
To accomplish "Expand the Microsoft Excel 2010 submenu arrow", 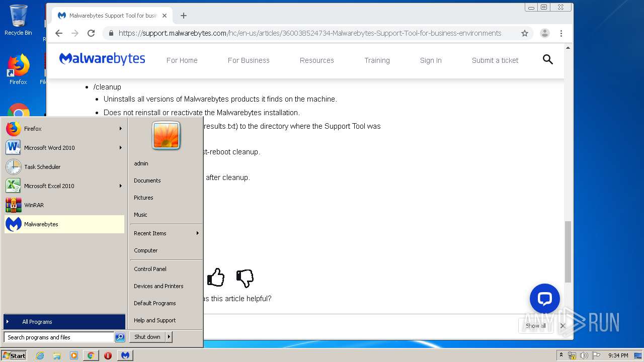I will tap(121, 186).
